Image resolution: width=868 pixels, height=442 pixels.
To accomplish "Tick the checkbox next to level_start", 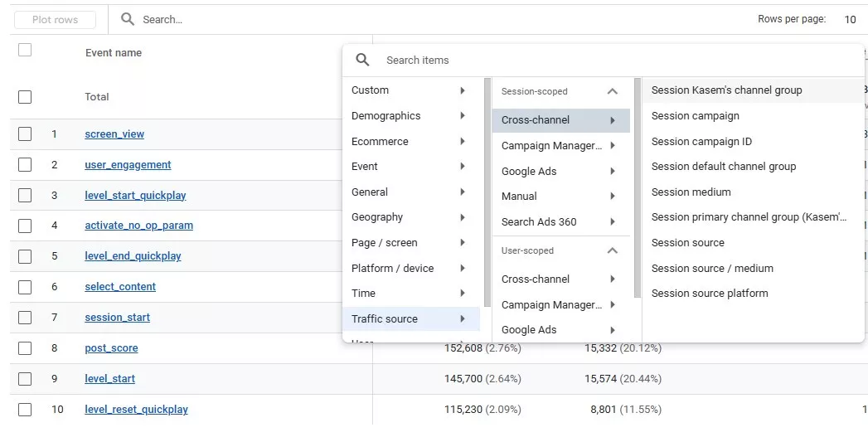I will coord(25,379).
